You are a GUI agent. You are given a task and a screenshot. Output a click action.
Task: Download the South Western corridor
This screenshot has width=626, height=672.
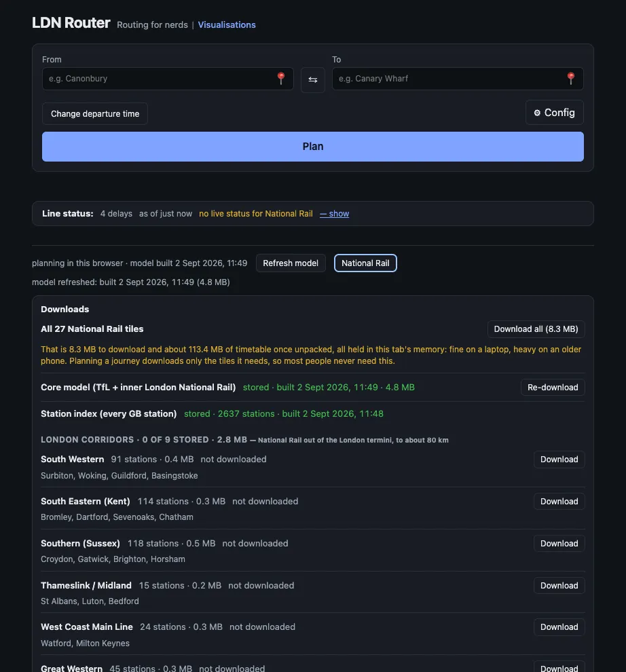point(559,460)
